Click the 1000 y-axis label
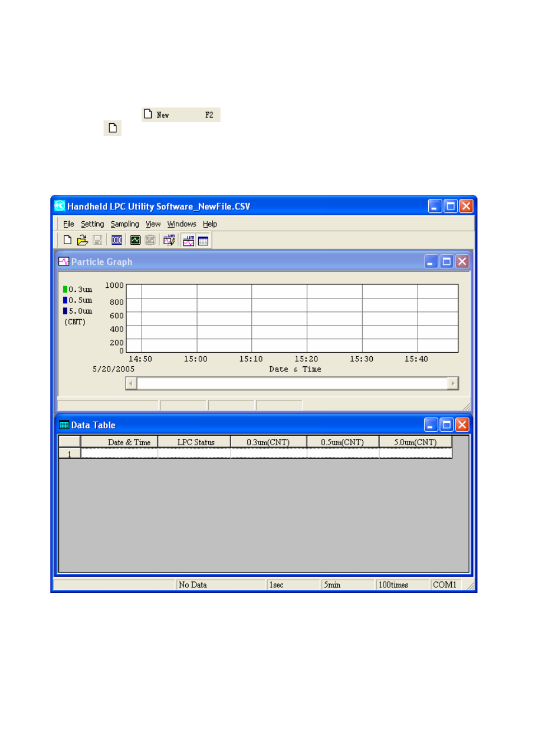Screen dimensions: 534x756 (114, 286)
